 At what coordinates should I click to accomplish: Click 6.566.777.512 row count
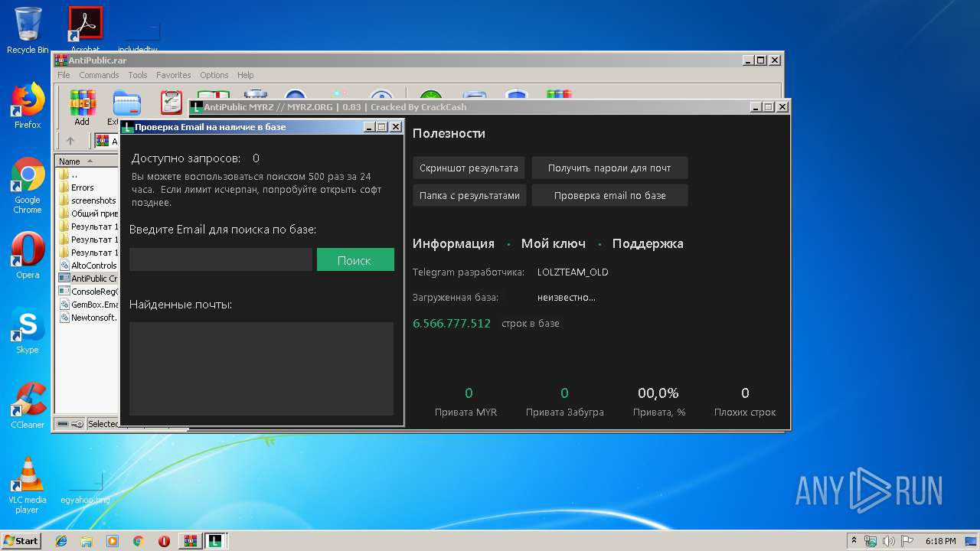452,323
